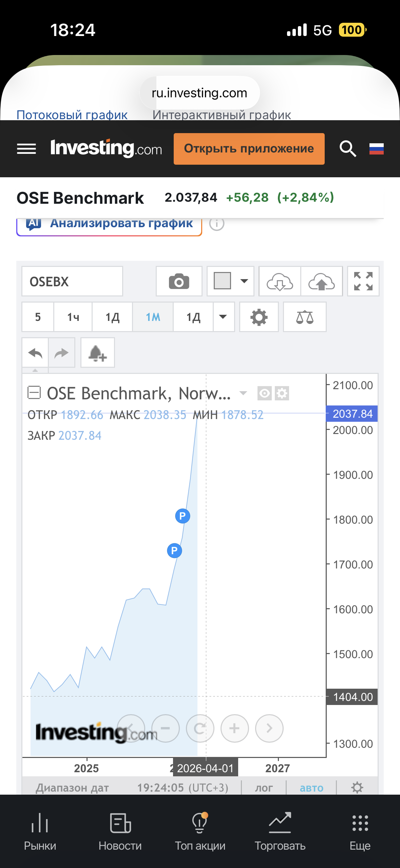The width and height of the screenshot is (400, 868).
Task: Collapse the OSE Benchmark legend box
Action: click(34, 393)
